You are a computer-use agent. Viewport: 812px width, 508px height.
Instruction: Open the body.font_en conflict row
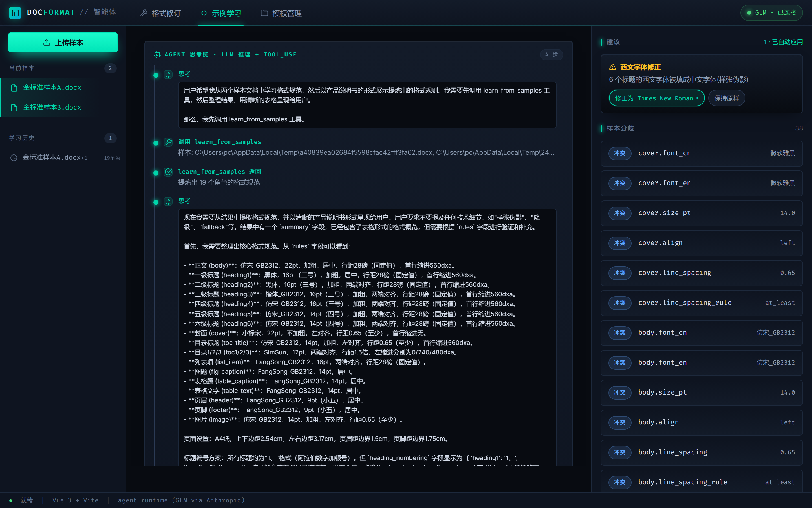click(701, 363)
